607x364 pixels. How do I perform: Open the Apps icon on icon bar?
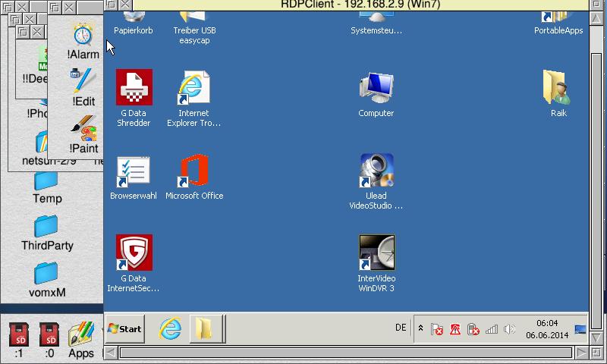pos(81,340)
